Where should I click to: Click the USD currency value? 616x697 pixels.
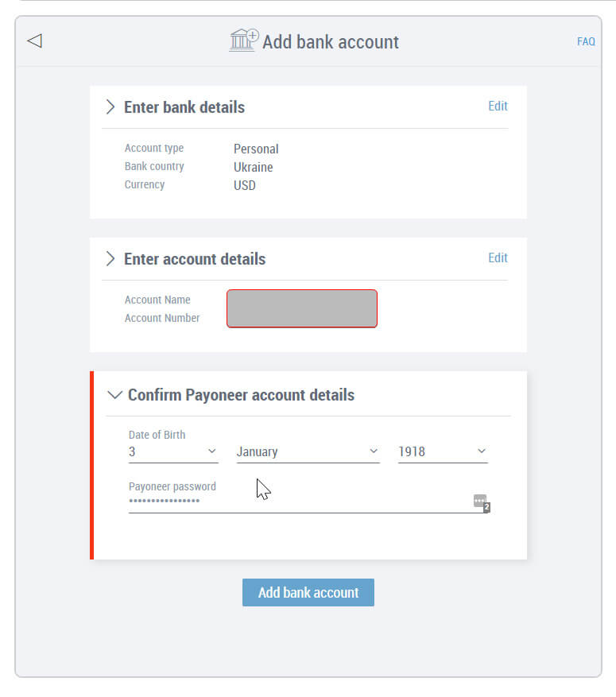tap(245, 185)
